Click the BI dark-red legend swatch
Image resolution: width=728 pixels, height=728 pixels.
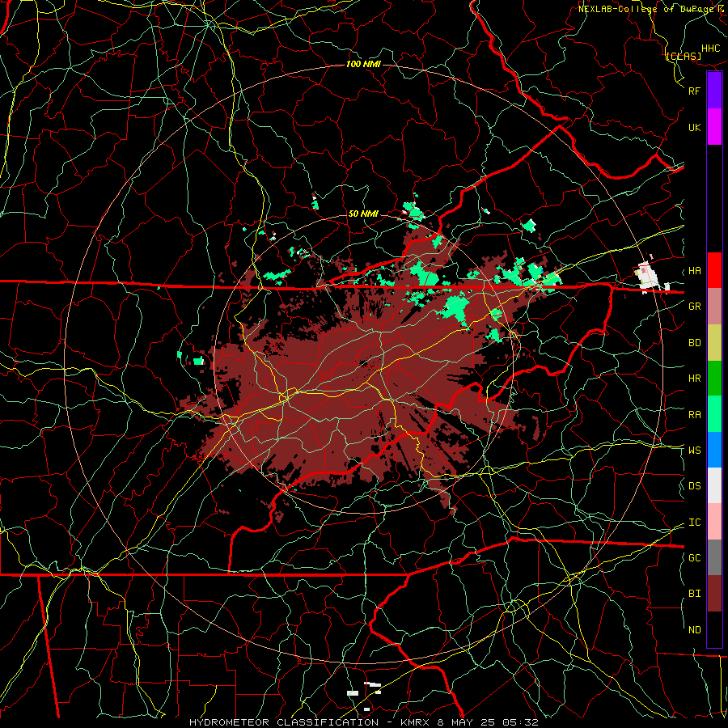pos(714,594)
